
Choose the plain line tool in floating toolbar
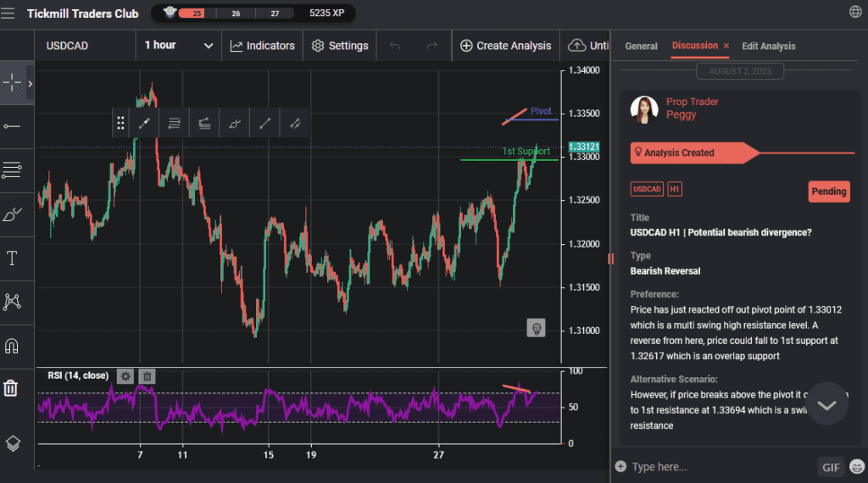(x=264, y=124)
